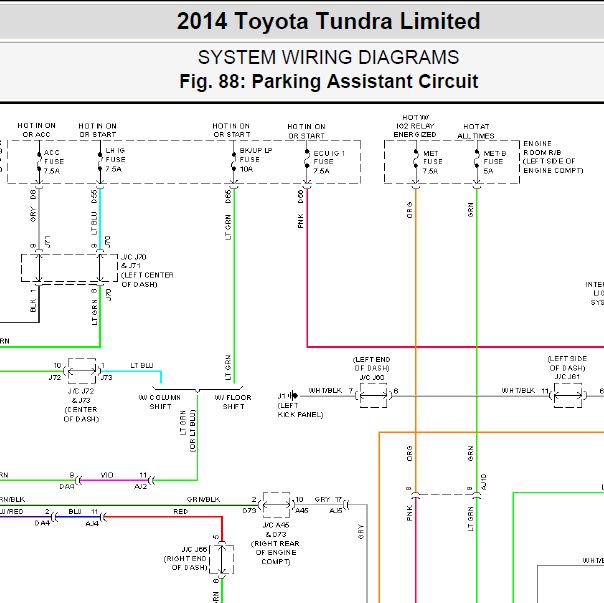Select the 'D73' connector pin label
Screen dimensions: 604x603
pos(249,511)
